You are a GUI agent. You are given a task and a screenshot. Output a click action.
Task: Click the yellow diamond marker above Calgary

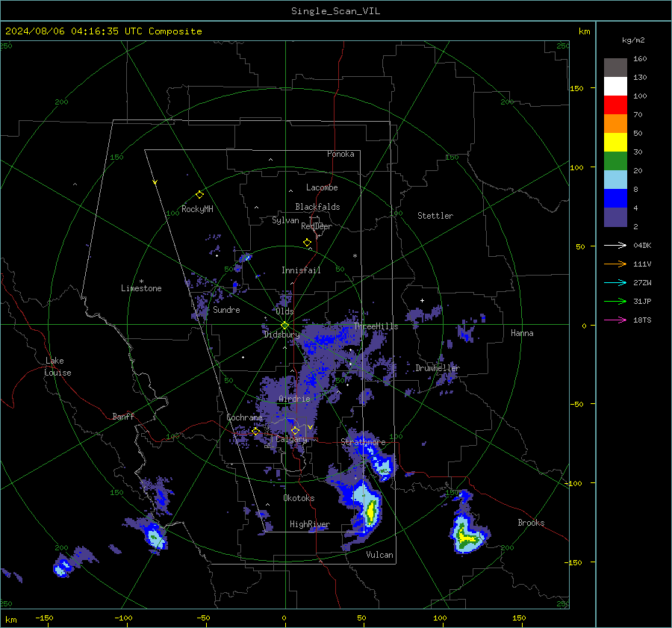[295, 430]
